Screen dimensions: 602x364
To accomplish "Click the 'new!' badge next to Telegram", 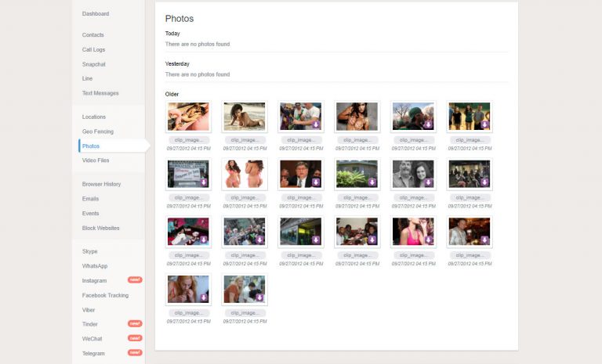I will pyautogui.click(x=135, y=353).
